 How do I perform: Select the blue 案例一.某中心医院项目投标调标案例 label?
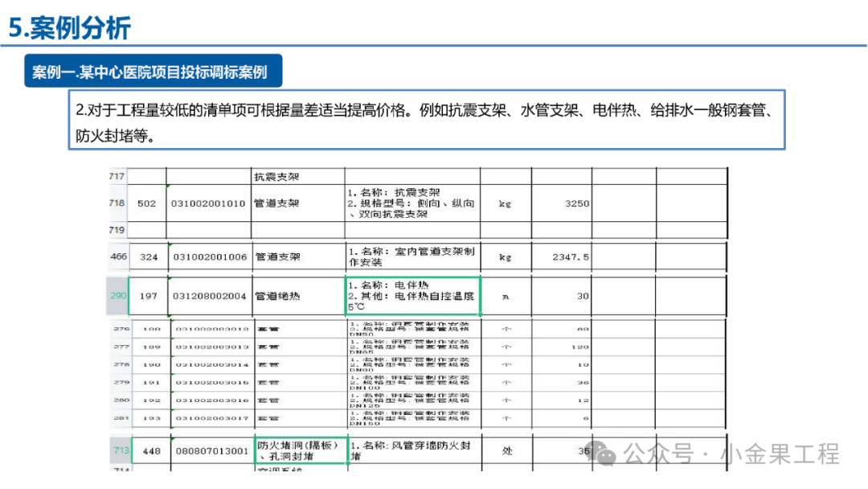(154, 72)
